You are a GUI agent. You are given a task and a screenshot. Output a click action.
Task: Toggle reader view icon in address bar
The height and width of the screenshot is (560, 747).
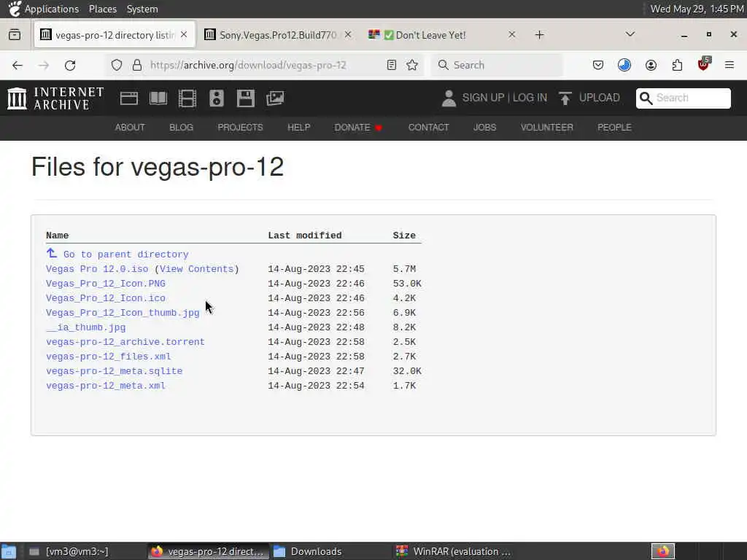coord(392,65)
